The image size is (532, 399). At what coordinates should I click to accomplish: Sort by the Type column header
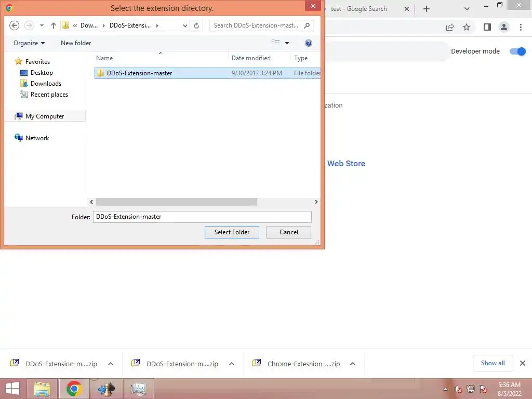point(301,58)
